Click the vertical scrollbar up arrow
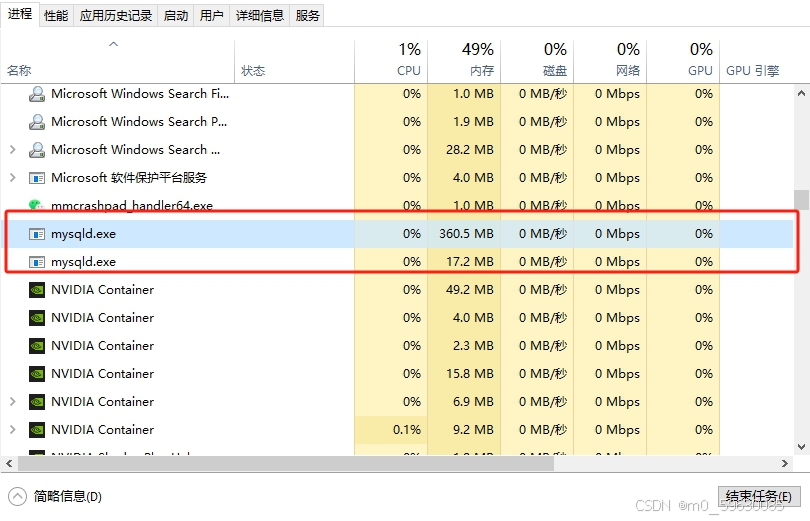The image size is (810, 521). coord(801,93)
